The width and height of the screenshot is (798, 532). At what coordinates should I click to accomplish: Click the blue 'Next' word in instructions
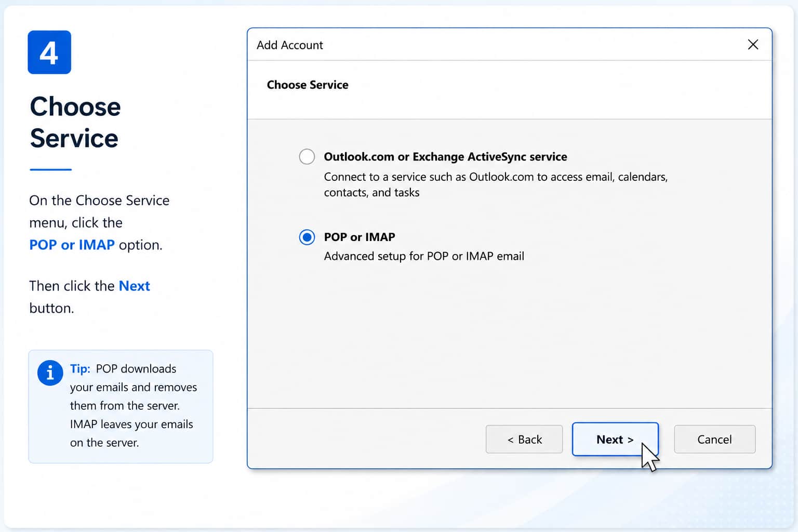[134, 286]
